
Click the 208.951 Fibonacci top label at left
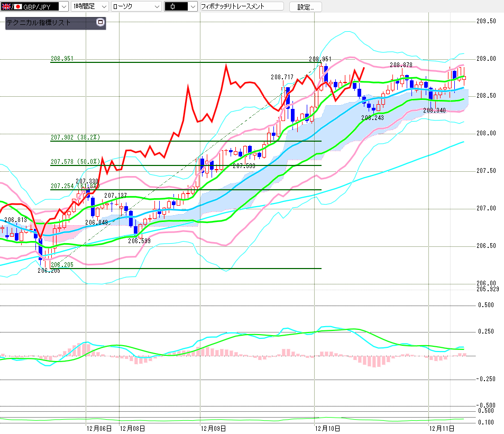click(61, 59)
